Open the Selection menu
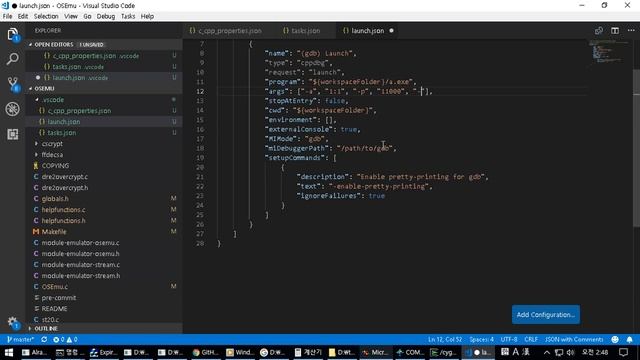This screenshot has width=640, height=360. [x=46, y=16]
